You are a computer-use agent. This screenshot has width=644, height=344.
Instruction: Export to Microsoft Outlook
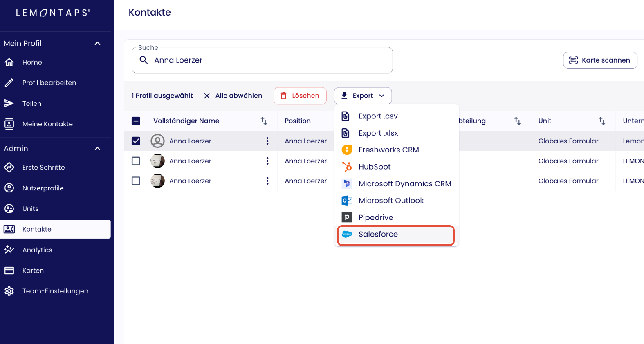click(397, 201)
